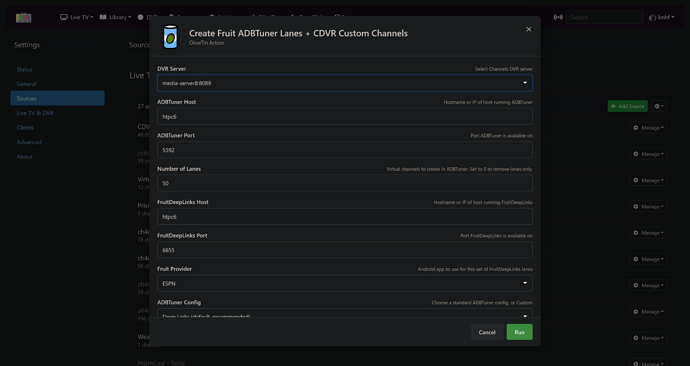Click the 'Port ADBTuner is available on' hint
690x366 pixels.
pyautogui.click(x=501, y=136)
